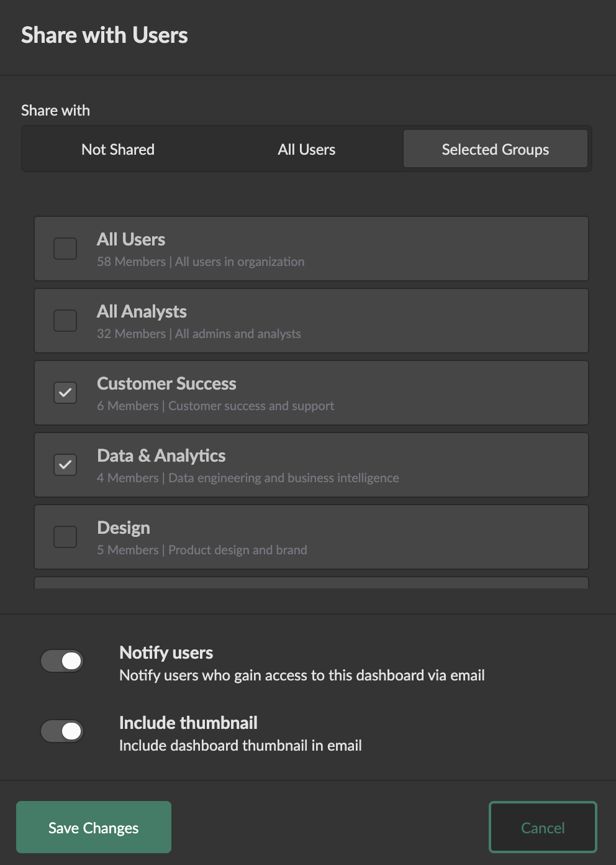The height and width of the screenshot is (865, 616).
Task: Check the All Users group checkbox
Action: (x=65, y=249)
